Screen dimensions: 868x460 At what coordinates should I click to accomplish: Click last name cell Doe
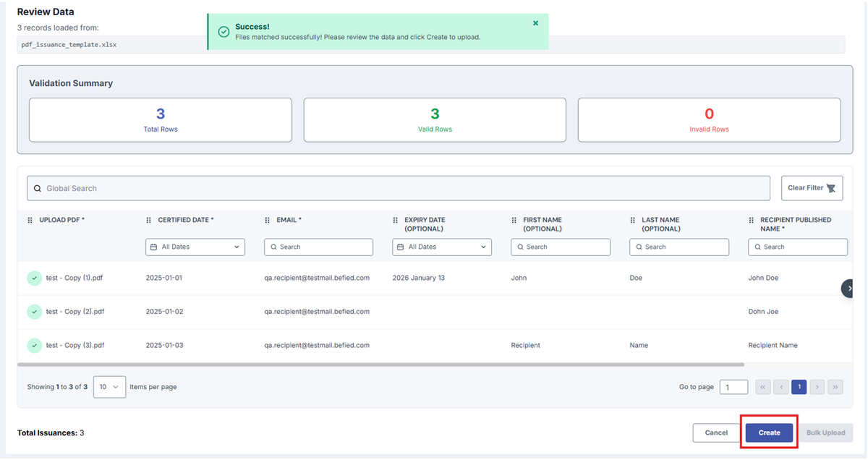click(x=636, y=278)
